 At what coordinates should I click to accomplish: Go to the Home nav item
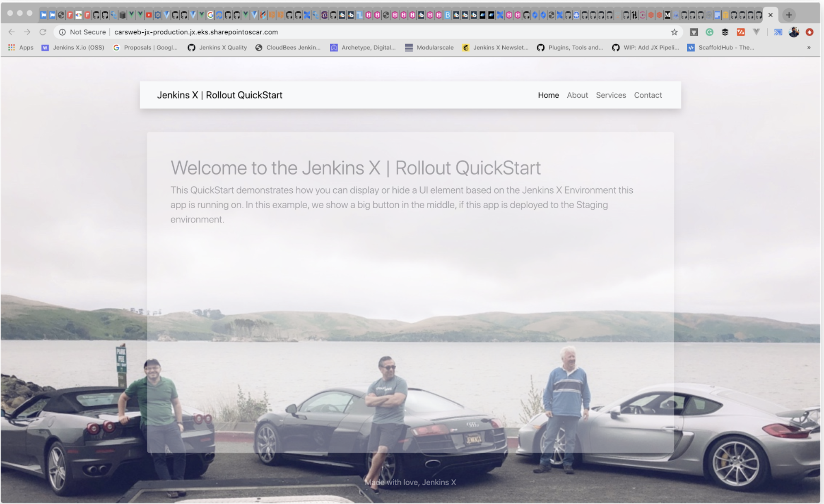pos(548,95)
